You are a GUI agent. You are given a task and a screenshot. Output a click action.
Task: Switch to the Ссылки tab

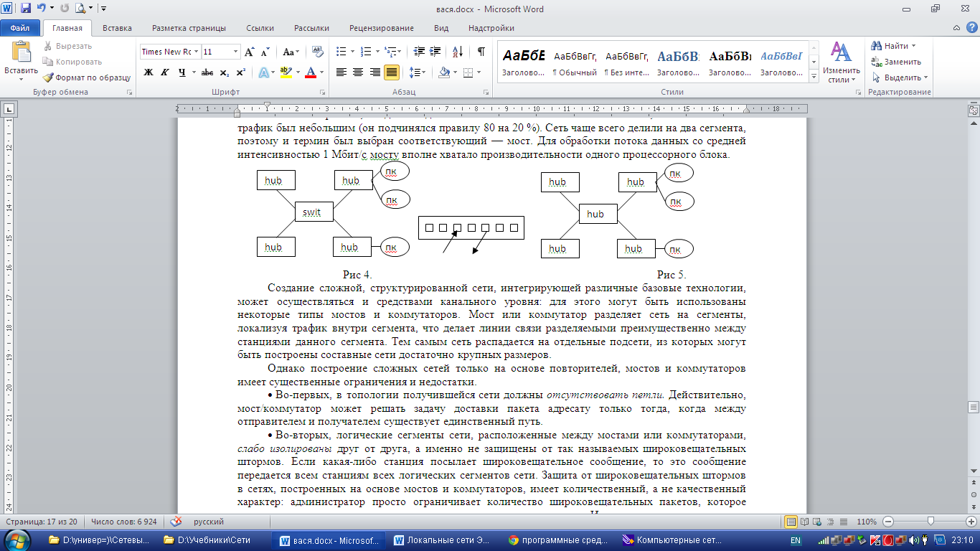(x=260, y=28)
